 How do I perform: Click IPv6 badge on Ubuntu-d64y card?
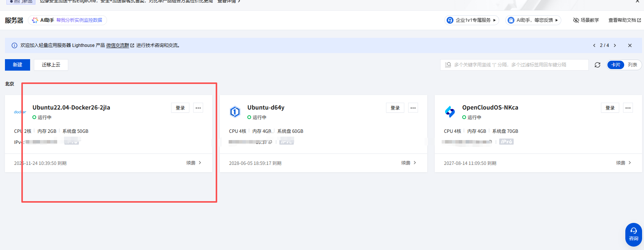coord(287,142)
